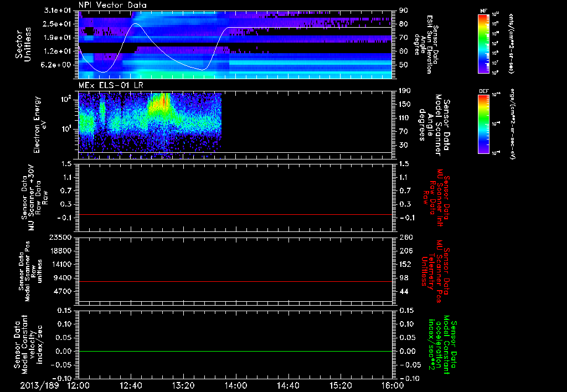Click the red MU Scanner Pos Telemetry label

click(435, 271)
